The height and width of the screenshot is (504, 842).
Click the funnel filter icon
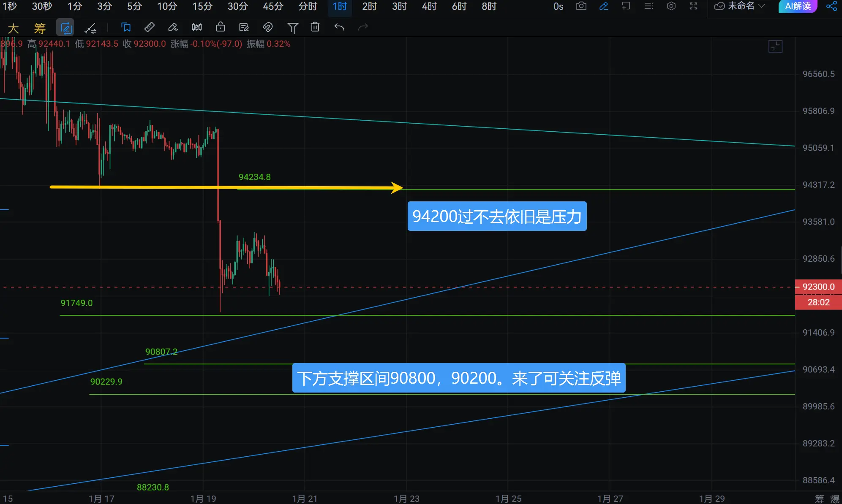[x=292, y=28]
